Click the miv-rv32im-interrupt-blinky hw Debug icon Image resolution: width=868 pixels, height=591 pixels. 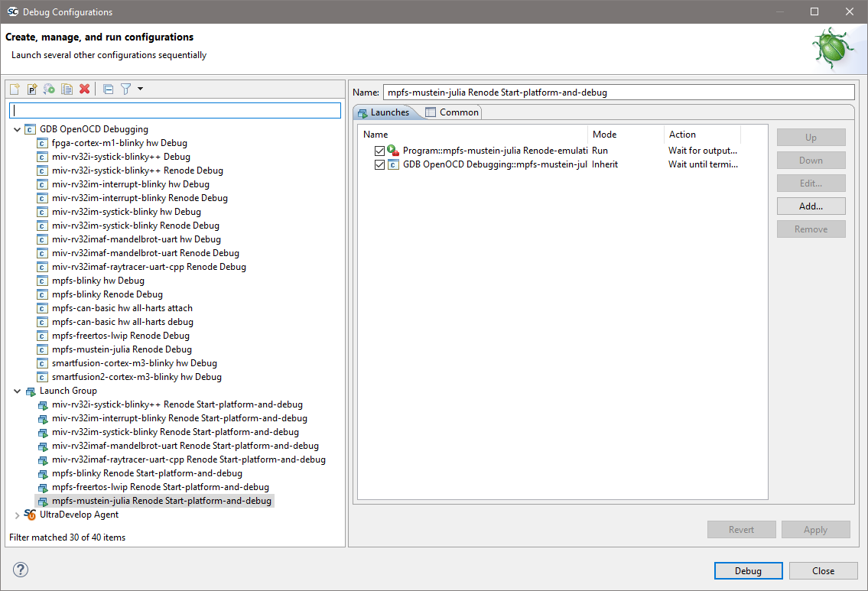tap(42, 184)
